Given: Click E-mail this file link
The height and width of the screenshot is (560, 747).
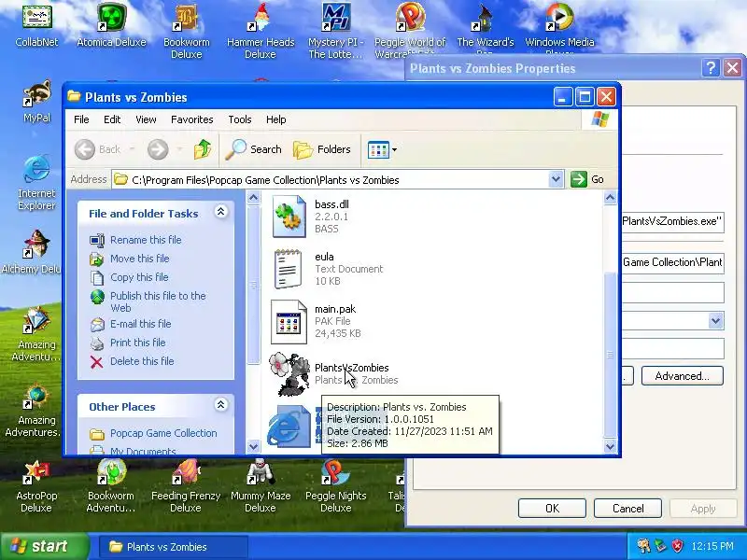Looking at the screenshot, I should [141, 323].
